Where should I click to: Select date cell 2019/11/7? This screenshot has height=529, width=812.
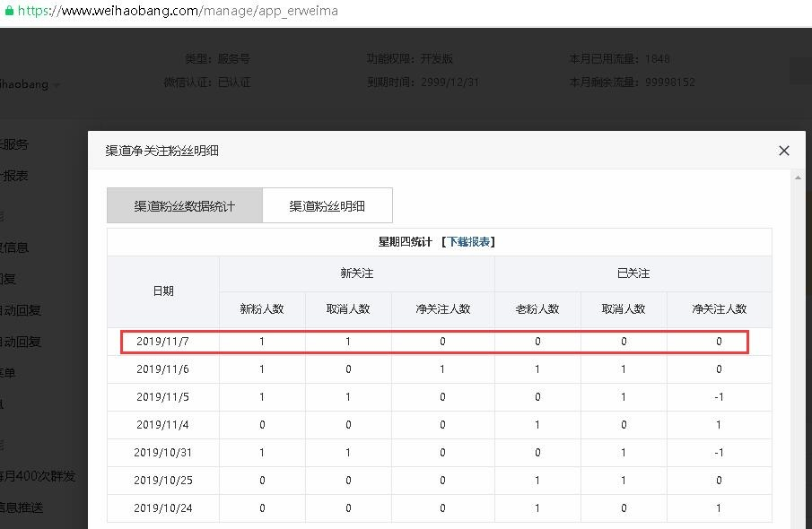coord(162,342)
